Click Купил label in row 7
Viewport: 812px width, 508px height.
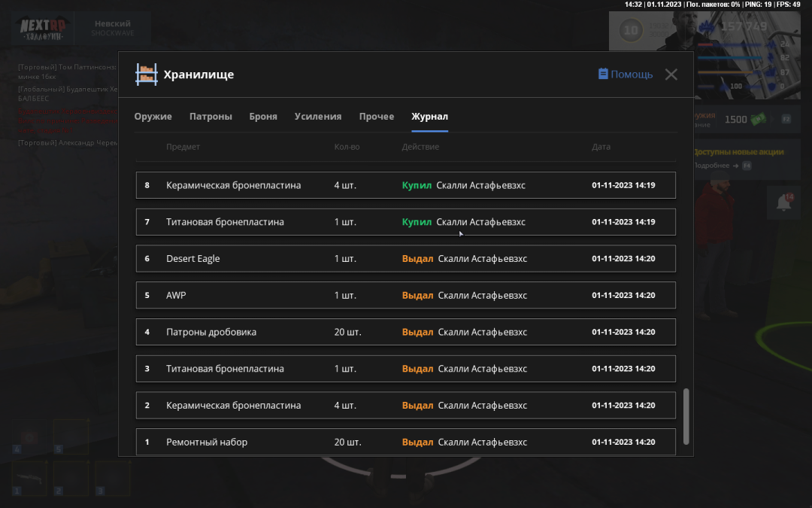[x=417, y=222]
